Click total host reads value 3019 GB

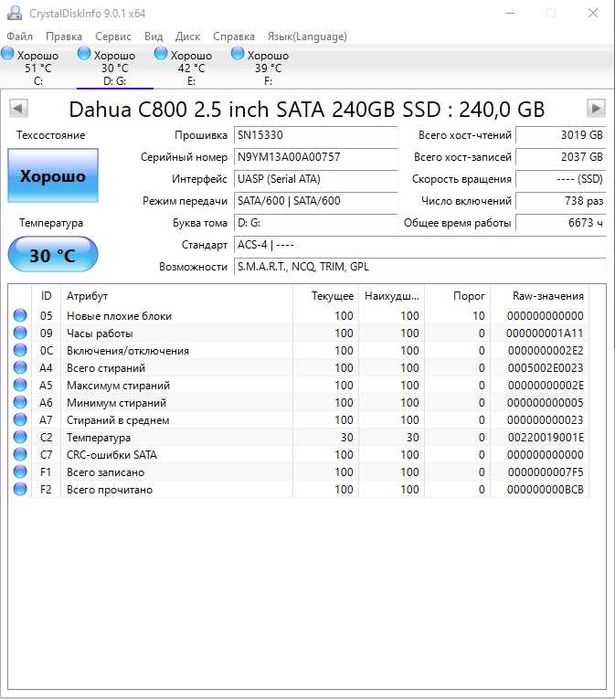(561, 135)
